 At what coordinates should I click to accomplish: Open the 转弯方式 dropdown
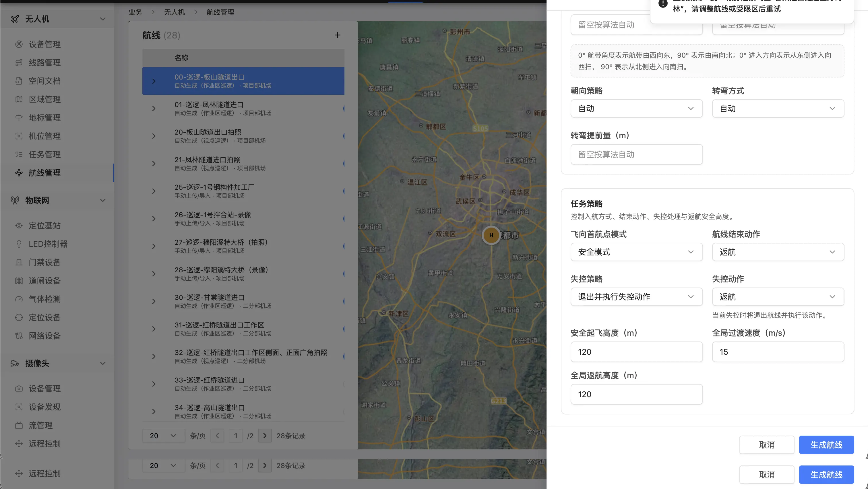[778, 108]
